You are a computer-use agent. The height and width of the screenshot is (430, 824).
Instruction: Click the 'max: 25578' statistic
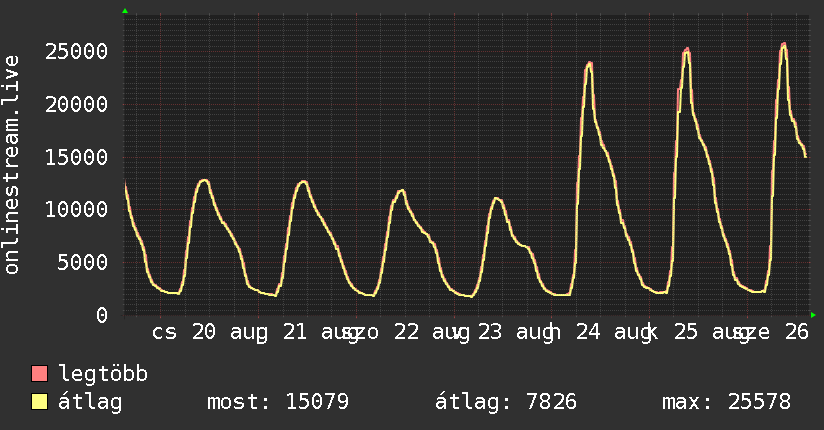[726, 402]
